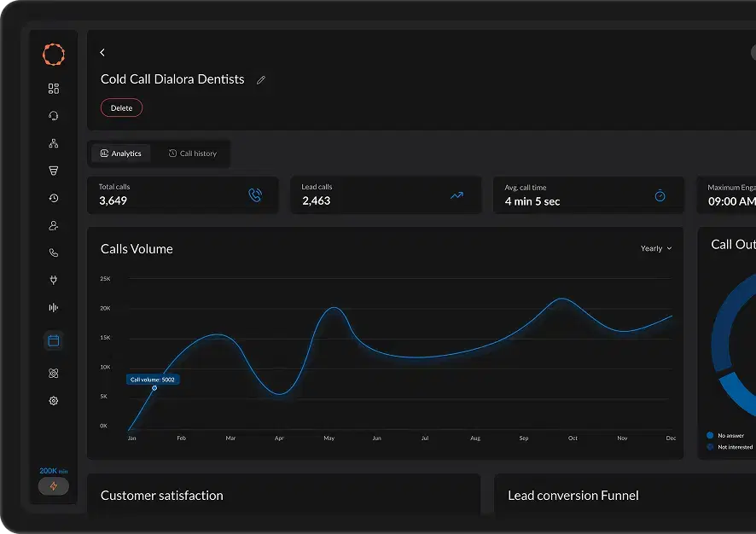Open the user contacts icon in sidebar
The height and width of the screenshot is (534, 756).
click(54, 226)
